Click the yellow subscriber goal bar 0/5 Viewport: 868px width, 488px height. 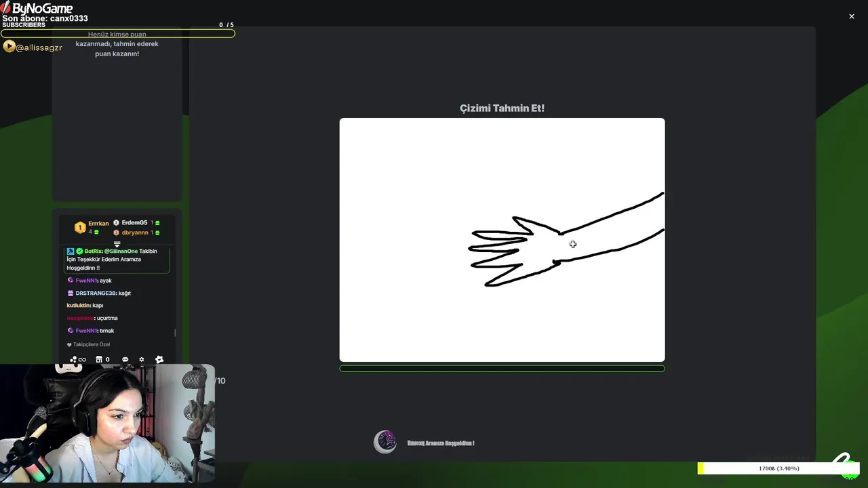coord(118,33)
